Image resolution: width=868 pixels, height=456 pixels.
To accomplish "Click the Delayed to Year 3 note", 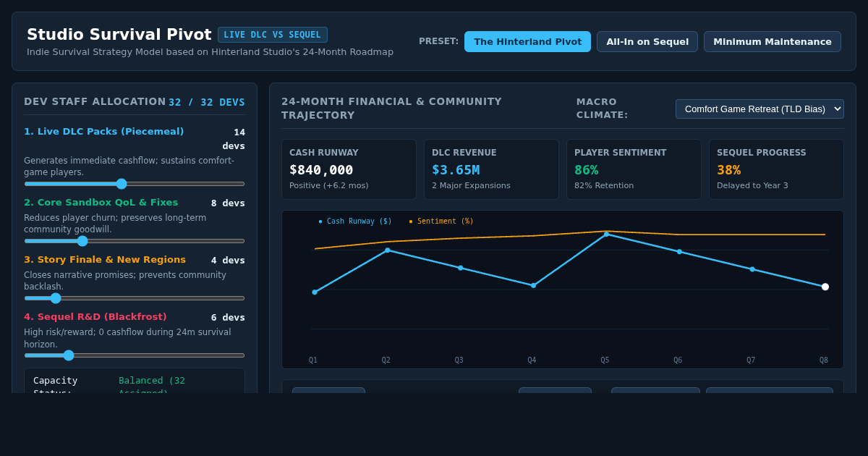I will point(752,186).
